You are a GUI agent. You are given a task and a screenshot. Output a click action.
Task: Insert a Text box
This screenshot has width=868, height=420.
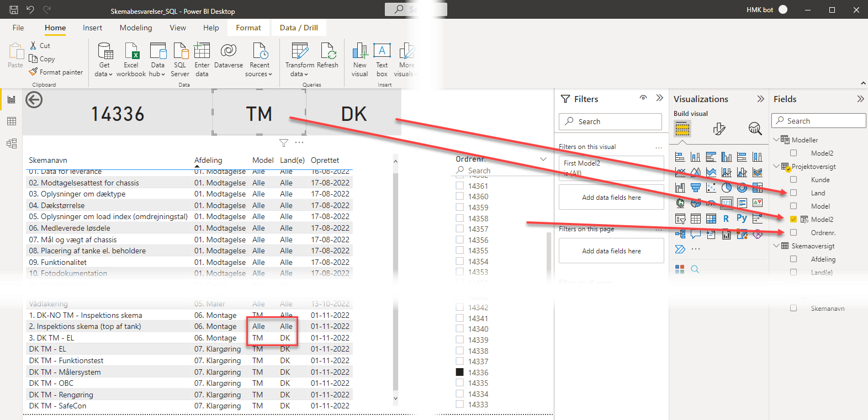[x=382, y=60]
